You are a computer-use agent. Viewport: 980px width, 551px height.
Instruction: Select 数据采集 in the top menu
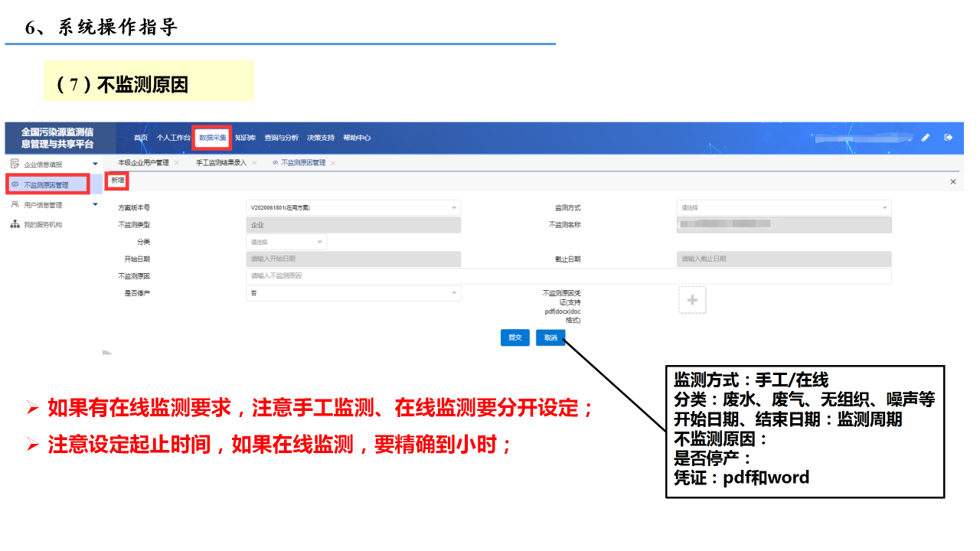point(212,139)
